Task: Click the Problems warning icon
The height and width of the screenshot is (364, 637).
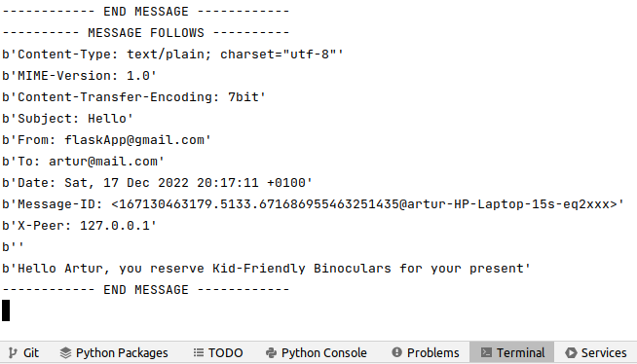Action: (x=396, y=352)
